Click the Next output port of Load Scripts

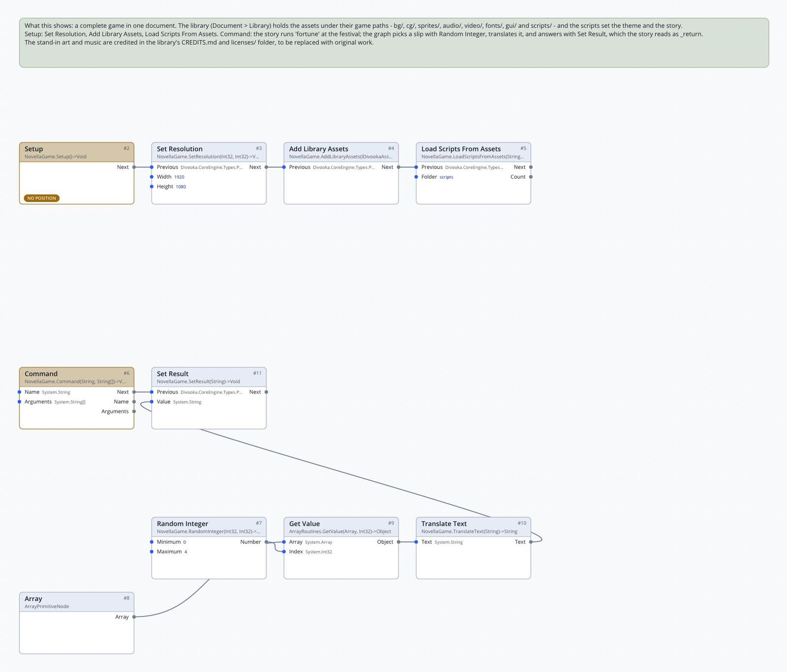pyautogui.click(x=531, y=167)
